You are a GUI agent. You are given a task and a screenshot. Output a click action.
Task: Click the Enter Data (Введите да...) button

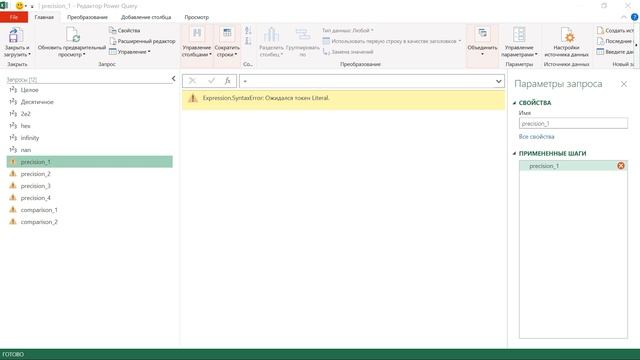click(616, 52)
